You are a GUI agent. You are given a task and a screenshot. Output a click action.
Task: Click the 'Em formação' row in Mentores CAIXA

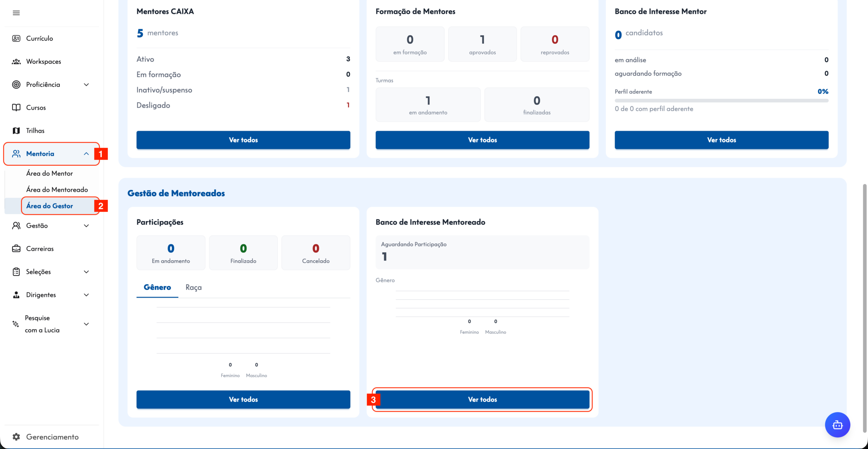point(243,74)
